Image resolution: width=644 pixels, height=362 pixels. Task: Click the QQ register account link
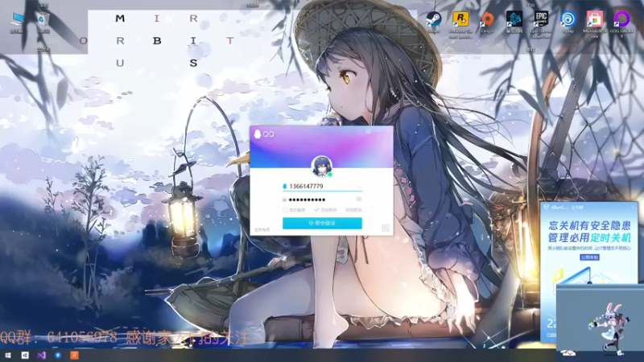click(262, 230)
